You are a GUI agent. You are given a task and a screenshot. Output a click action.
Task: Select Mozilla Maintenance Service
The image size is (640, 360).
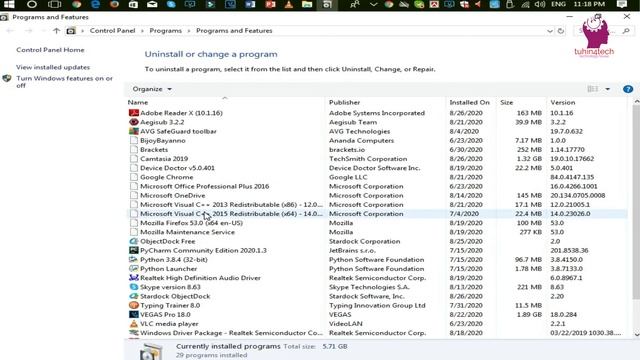point(378,232)
